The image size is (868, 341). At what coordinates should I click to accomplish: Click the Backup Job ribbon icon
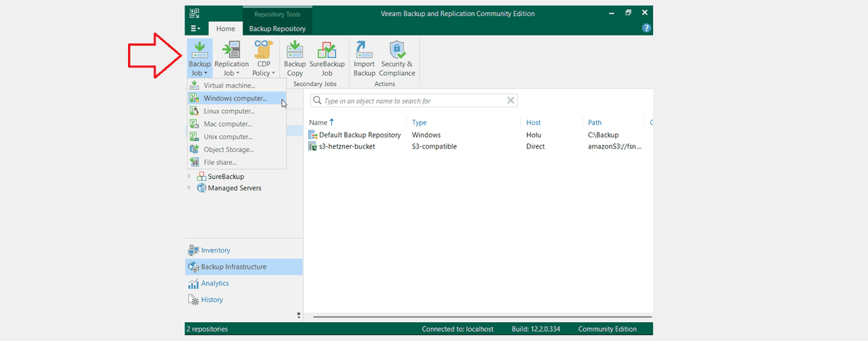[199, 49]
